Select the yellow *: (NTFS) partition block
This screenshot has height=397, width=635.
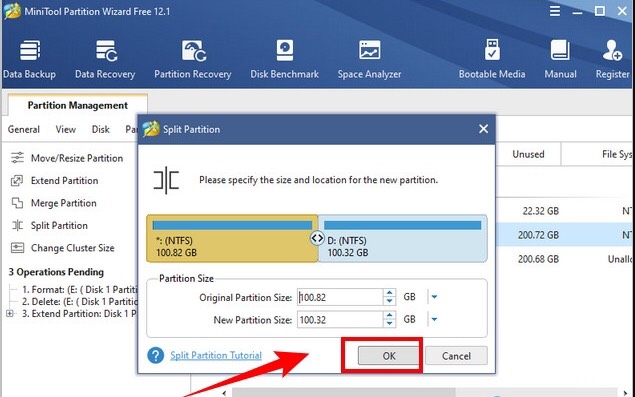point(232,239)
